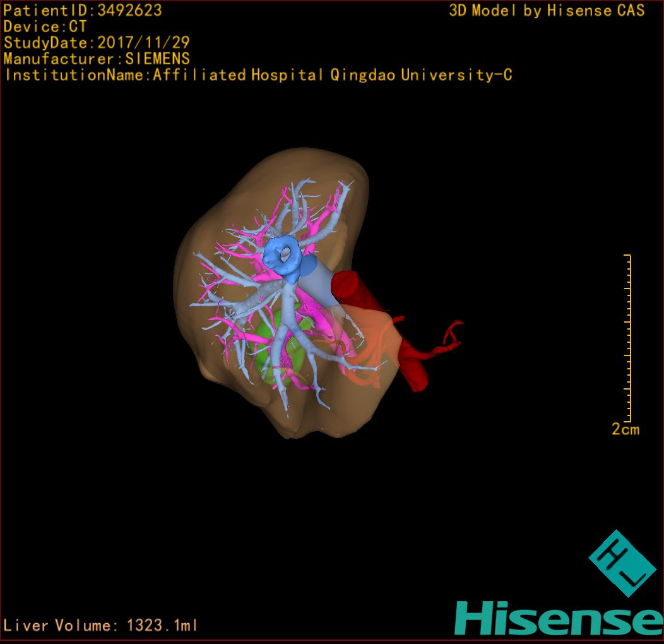This screenshot has height=644, width=664.
Task: Click the PatientID:3492623 text
Action: click(82, 10)
